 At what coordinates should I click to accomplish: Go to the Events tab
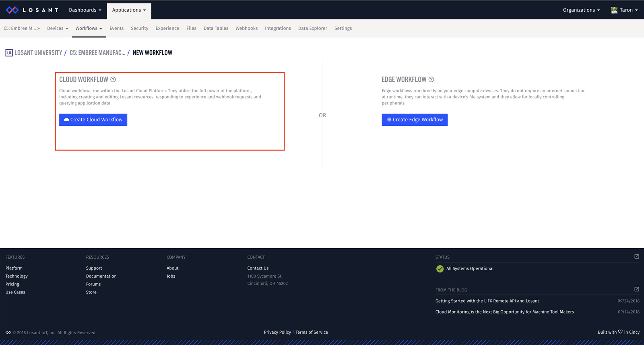(x=116, y=28)
